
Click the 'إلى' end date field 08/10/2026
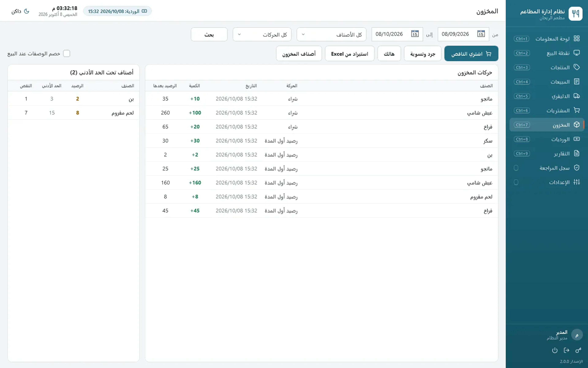click(397, 34)
